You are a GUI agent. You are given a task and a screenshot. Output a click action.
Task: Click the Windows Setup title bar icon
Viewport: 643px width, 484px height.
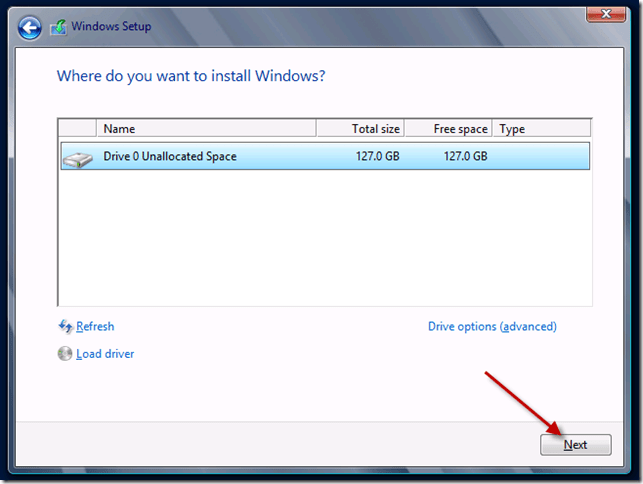tap(60, 27)
